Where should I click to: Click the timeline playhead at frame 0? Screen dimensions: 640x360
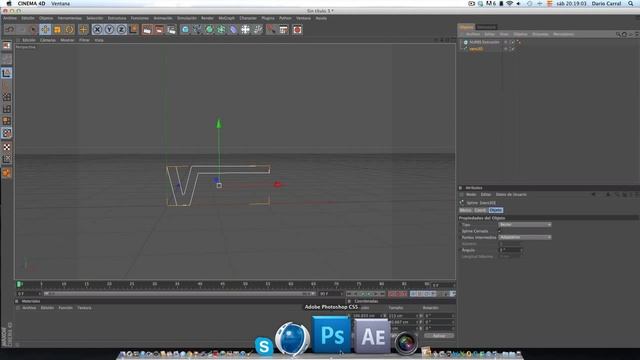tap(19, 284)
